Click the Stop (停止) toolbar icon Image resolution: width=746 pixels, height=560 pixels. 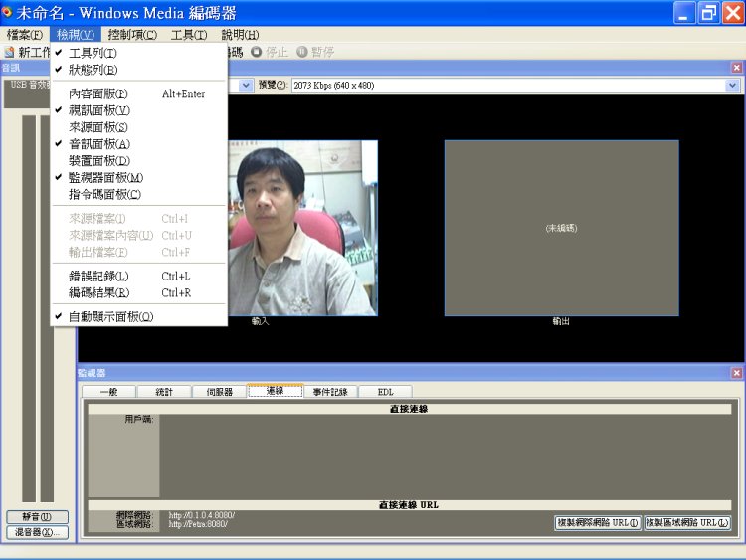(x=256, y=52)
